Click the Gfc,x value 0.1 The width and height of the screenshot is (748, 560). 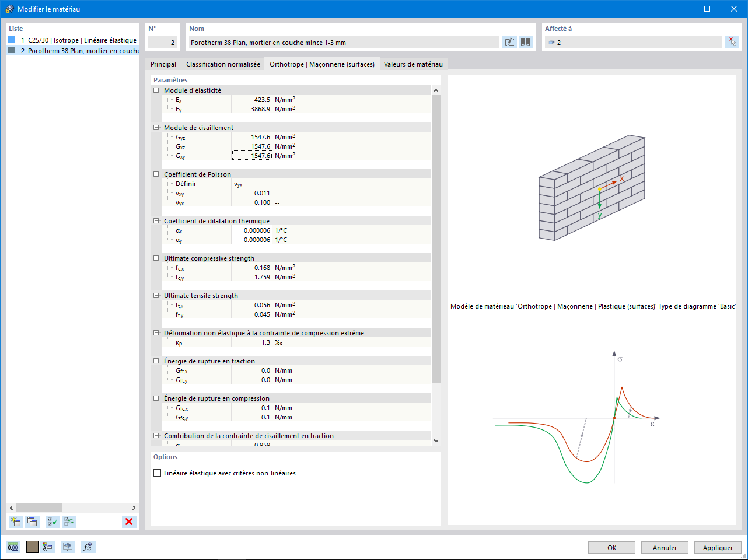tap(251, 408)
